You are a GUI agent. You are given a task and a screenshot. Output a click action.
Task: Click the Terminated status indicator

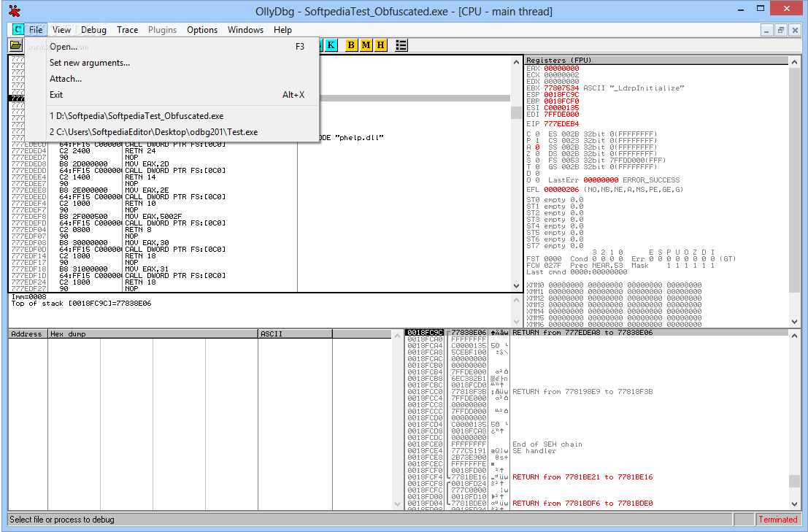point(777,519)
